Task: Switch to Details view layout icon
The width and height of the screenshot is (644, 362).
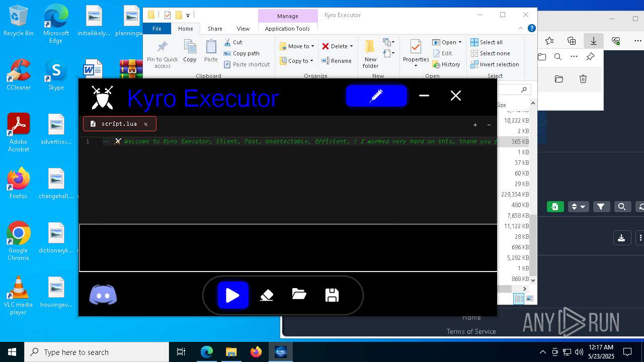Action: [x=519, y=299]
